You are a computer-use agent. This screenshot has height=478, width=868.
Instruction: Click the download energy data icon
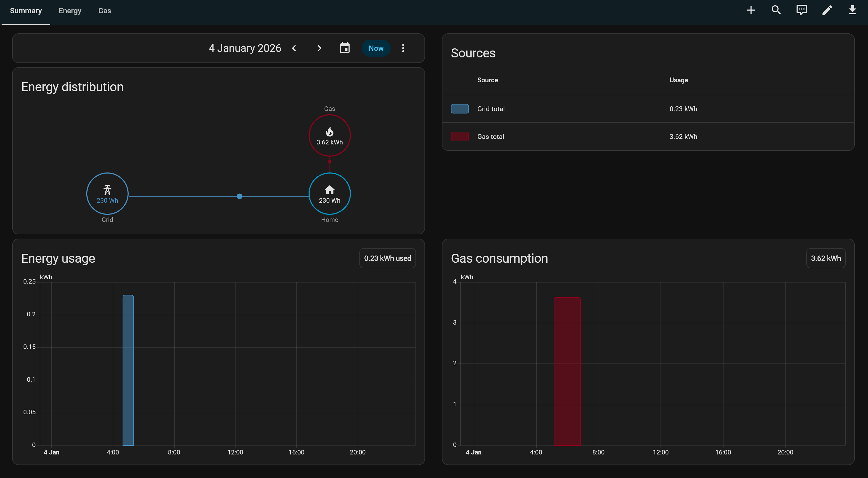pyautogui.click(x=852, y=10)
